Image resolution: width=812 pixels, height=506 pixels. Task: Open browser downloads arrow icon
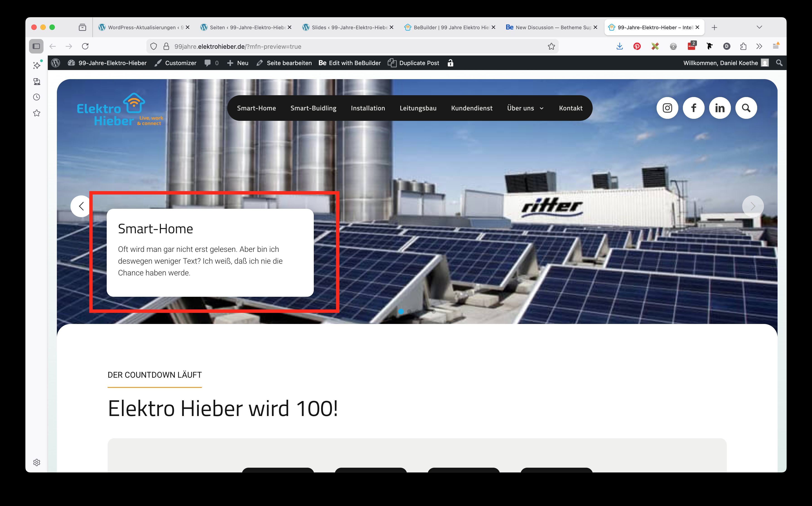pos(619,46)
